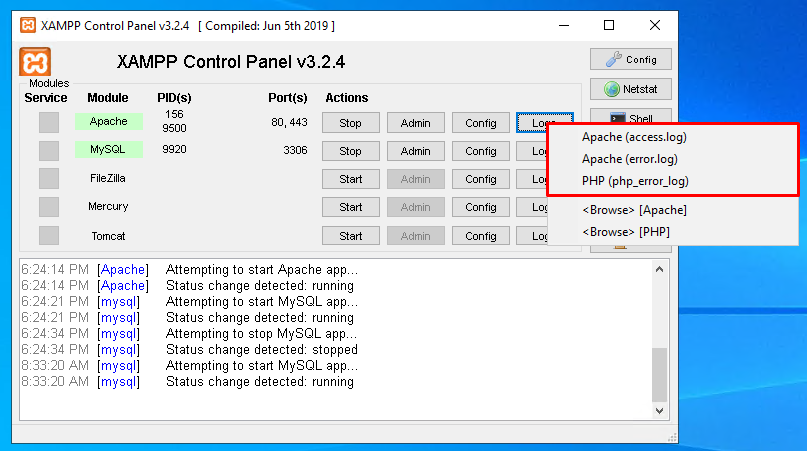The image size is (807, 451).
Task: Click the MySQL row Logs button
Action: (532, 151)
